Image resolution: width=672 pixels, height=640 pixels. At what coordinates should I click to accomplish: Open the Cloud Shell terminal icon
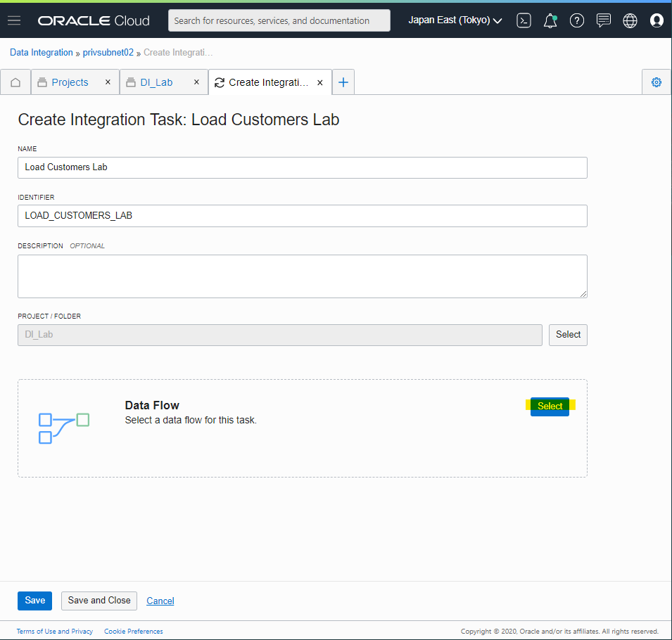pyautogui.click(x=524, y=20)
